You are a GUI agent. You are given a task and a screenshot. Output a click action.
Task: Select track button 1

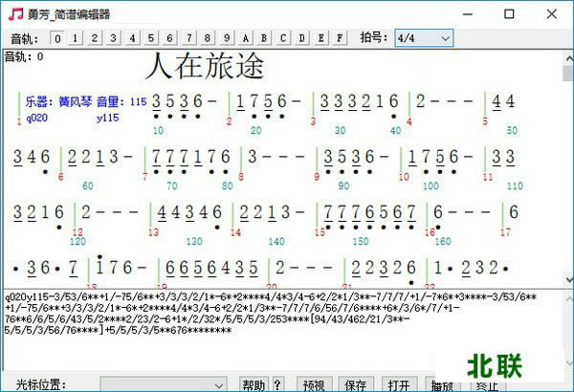click(x=75, y=38)
